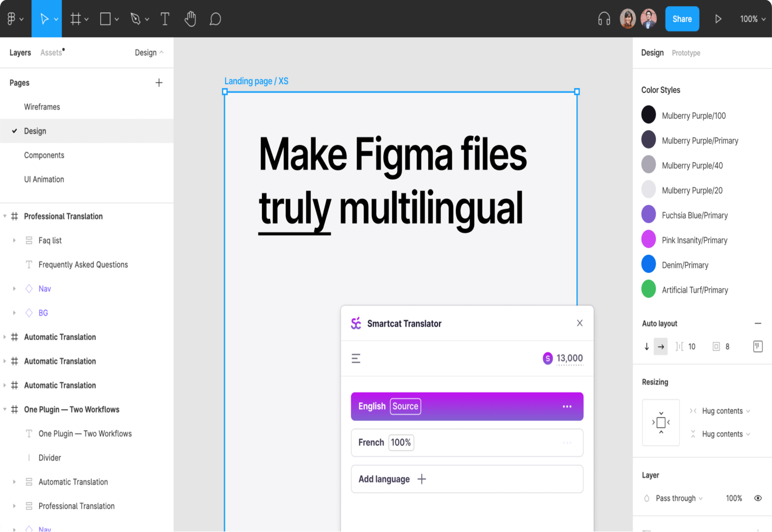Click the blue Share button
Image resolution: width=772 pixels, height=532 pixels.
coord(682,19)
